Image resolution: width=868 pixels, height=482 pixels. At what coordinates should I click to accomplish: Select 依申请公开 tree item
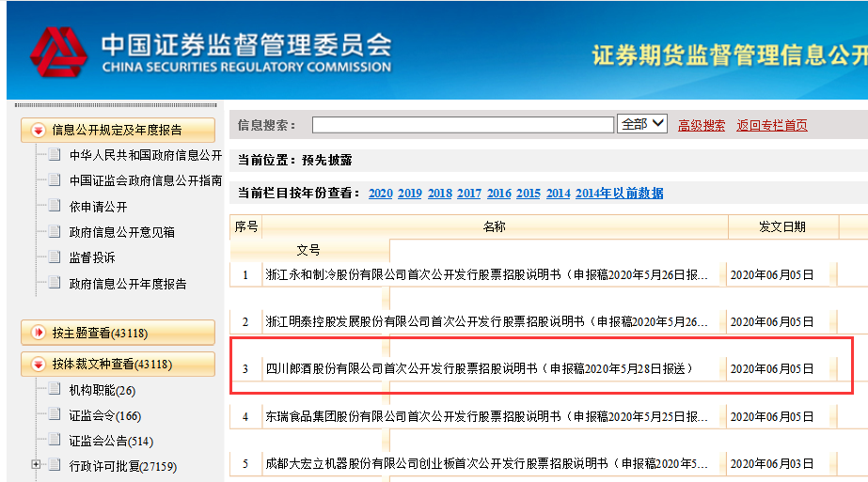[98, 207]
